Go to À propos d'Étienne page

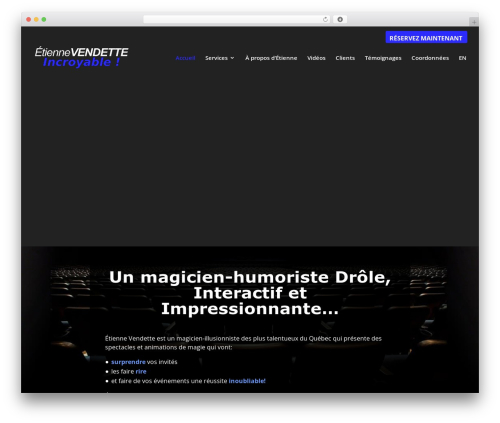click(271, 58)
